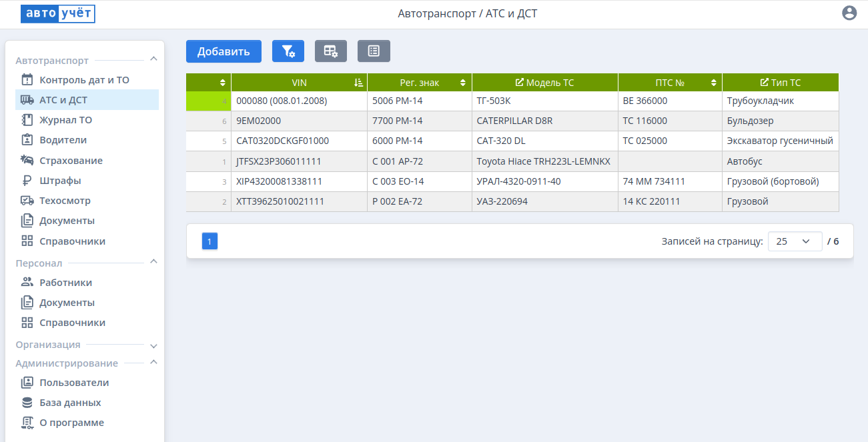Click grid icon of Справочники under Персонал
The image size is (868, 442).
coord(27,322)
